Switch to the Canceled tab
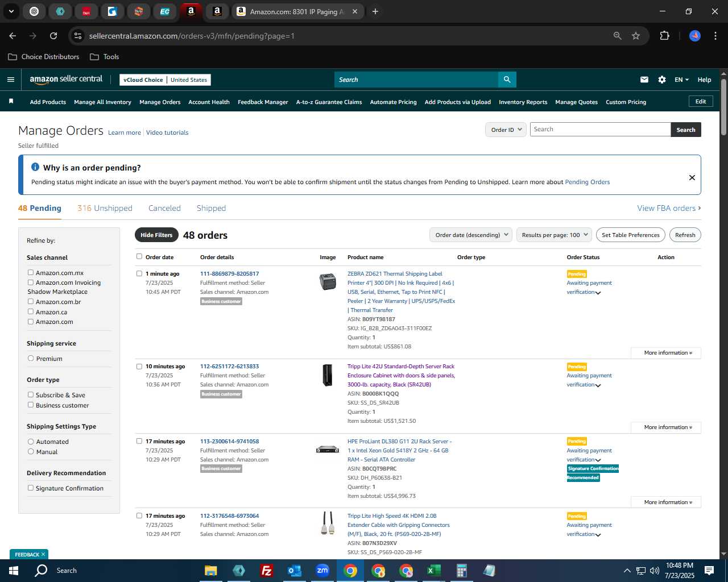The width and height of the screenshot is (728, 582). (164, 208)
